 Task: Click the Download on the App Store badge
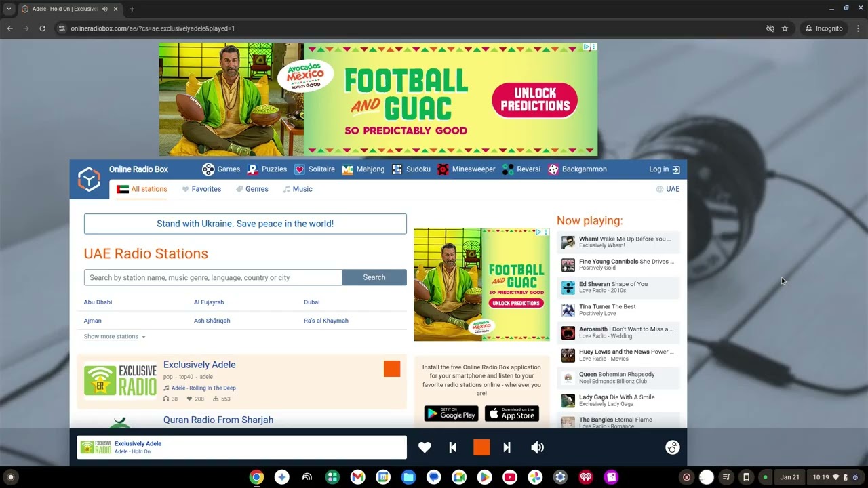point(512,413)
